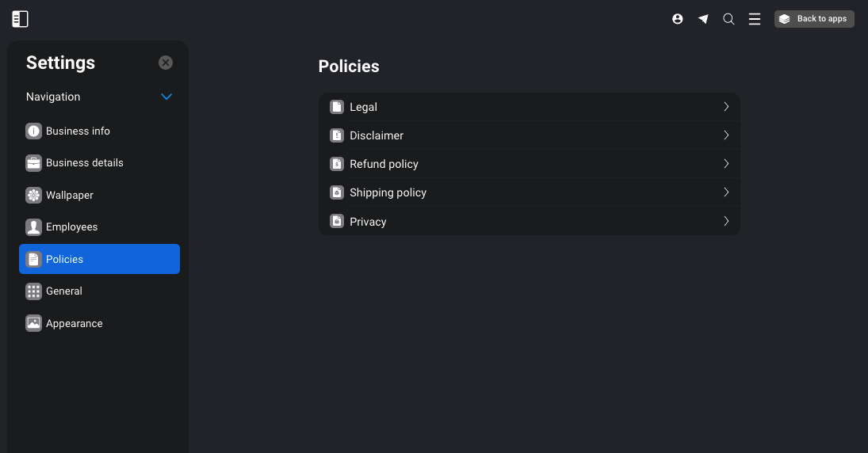The height and width of the screenshot is (453, 868).
Task: Expand the Disclaimer row chevron
Action: point(726,135)
